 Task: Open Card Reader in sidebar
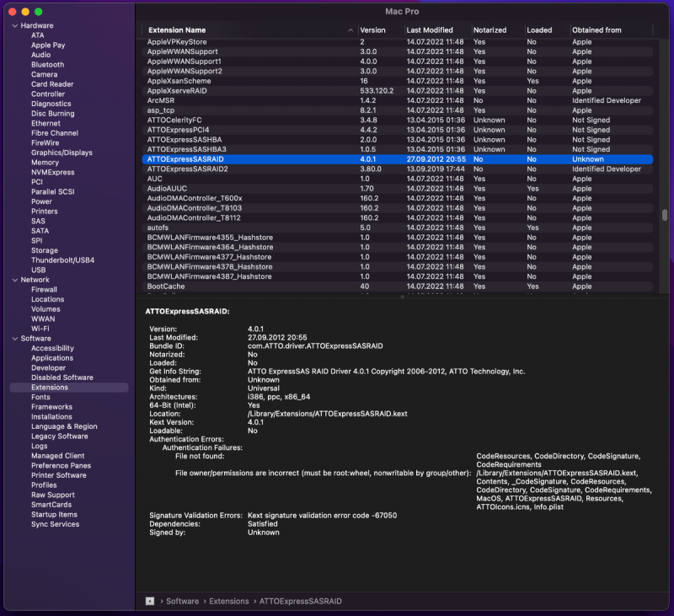click(52, 84)
